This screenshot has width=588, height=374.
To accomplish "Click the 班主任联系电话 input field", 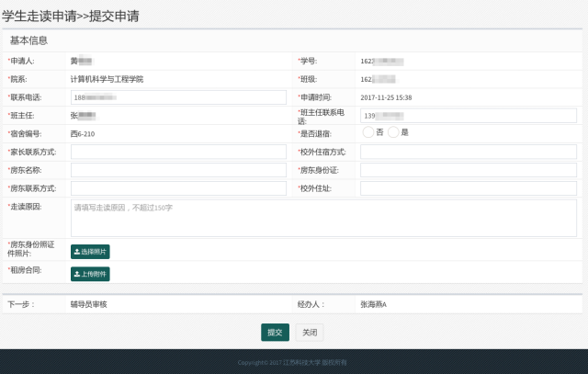I will pos(468,116).
